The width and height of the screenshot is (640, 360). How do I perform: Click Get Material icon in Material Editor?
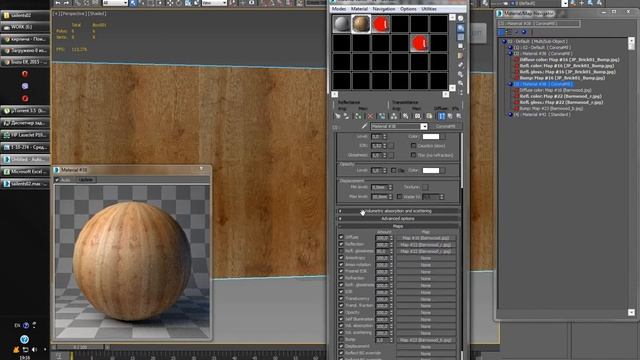click(x=338, y=116)
